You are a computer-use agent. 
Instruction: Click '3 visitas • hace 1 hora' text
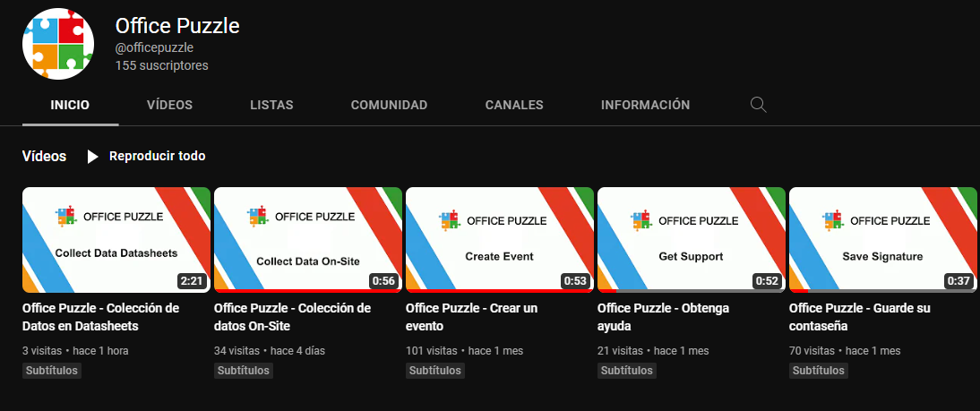75,351
